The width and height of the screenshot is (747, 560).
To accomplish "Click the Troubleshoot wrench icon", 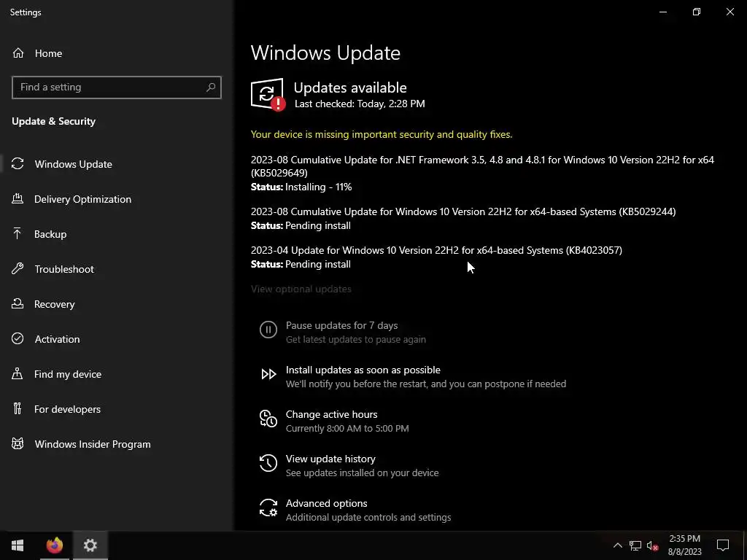I will [x=18, y=268].
